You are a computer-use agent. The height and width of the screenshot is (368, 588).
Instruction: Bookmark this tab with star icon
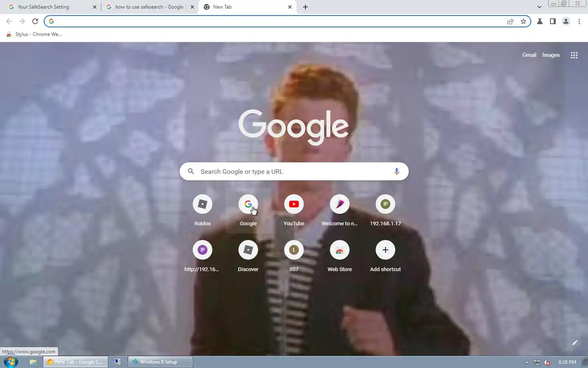pyautogui.click(x=523, y=21)
